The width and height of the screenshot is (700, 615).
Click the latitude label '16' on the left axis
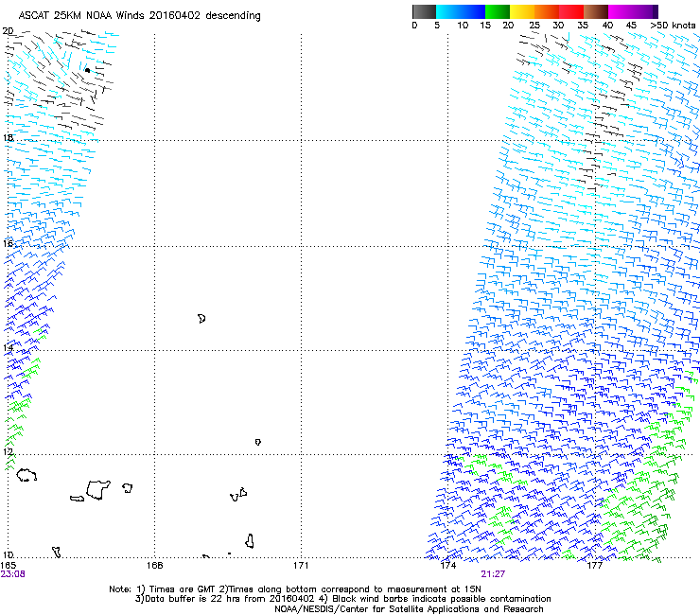point(8,243)
